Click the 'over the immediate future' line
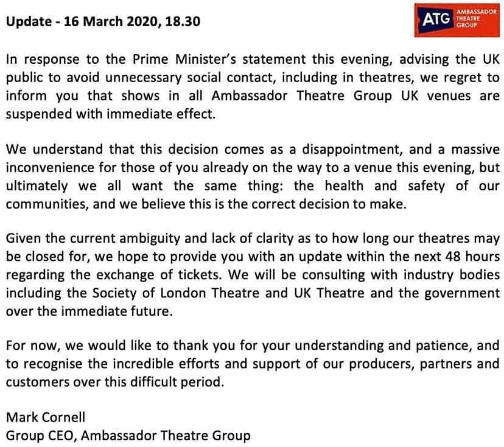 pyautogui.click(x=89, y=311)
